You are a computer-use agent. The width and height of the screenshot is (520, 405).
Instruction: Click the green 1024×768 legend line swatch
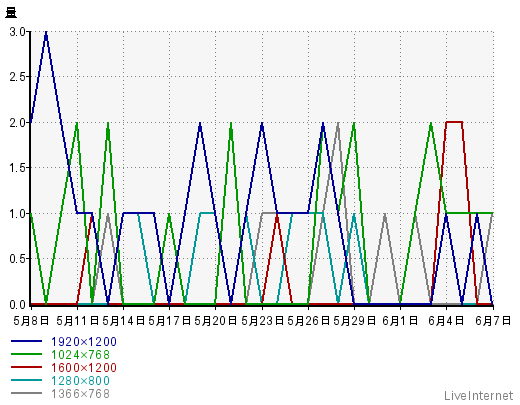[x=26, y=354]
